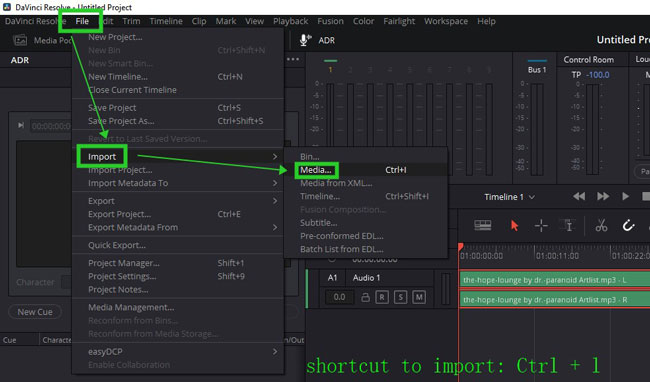
Task: Select the range selection crosshair tool
Action: (x=541, y=225)
